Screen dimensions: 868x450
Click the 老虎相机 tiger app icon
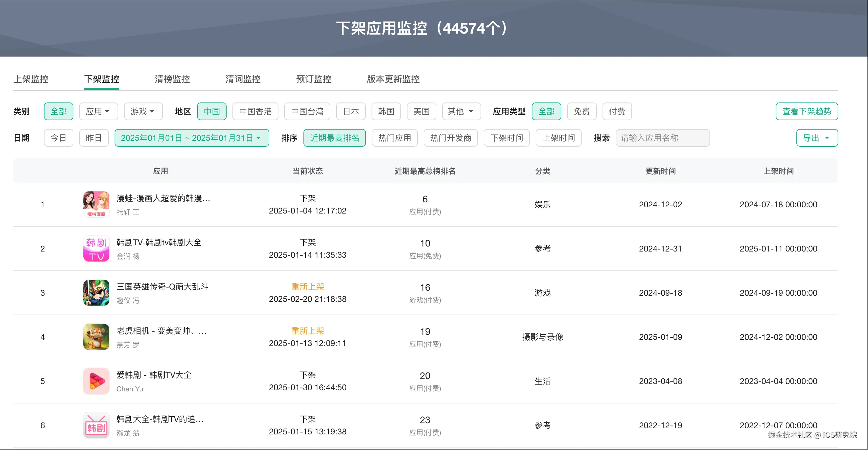(96, 337)
